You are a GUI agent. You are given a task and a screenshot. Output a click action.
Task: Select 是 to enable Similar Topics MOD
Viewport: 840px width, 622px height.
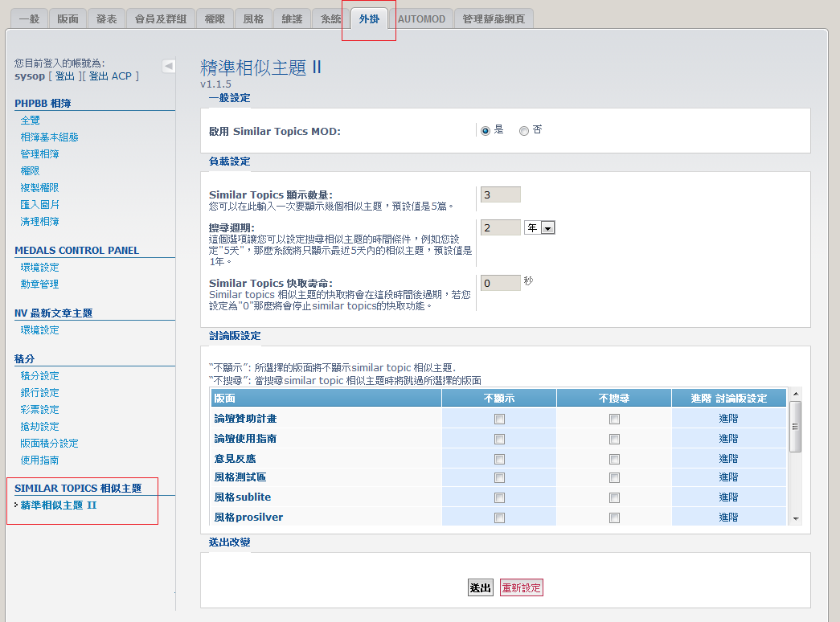pos(486,131)
